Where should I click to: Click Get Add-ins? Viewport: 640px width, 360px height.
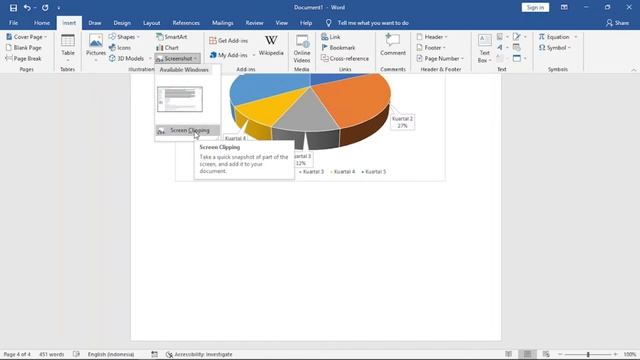pos(229,40)
